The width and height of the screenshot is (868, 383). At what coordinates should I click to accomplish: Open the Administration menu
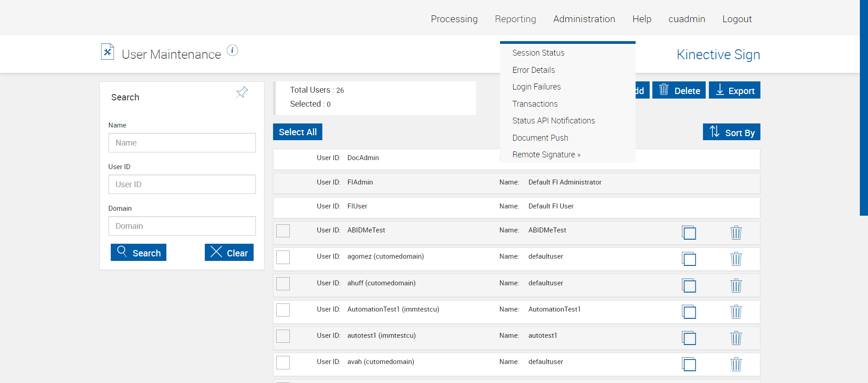tap(584, 19)
